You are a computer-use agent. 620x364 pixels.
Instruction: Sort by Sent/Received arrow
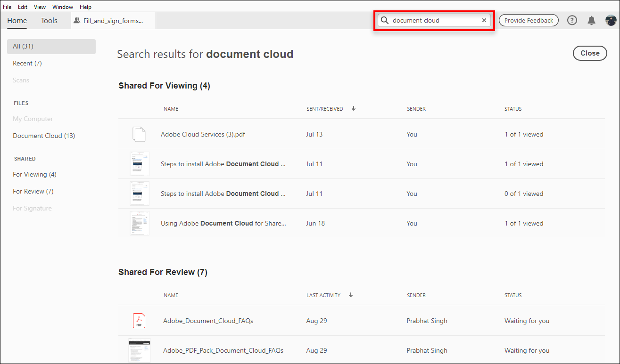tap(354, 109)
